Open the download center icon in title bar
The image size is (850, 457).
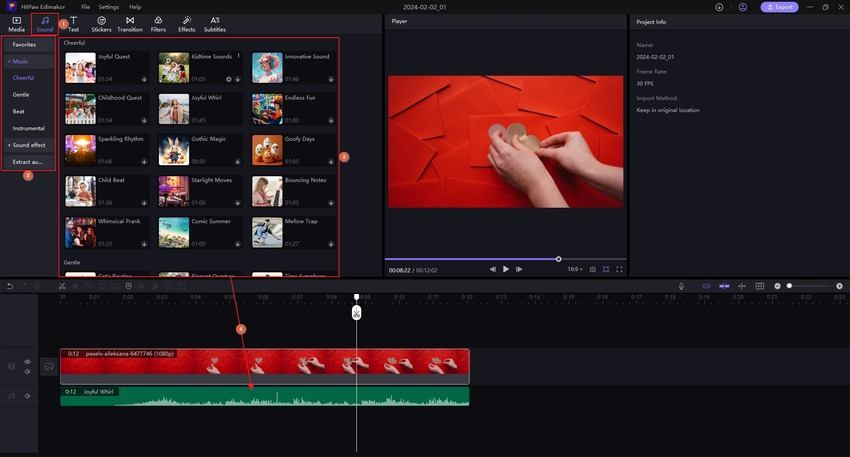[719, 7]
